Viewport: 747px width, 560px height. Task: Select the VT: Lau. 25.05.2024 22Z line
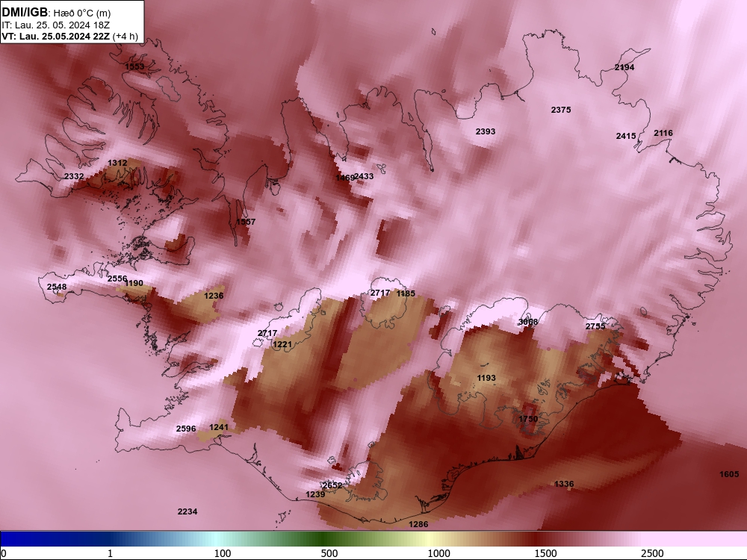[69, 36]
